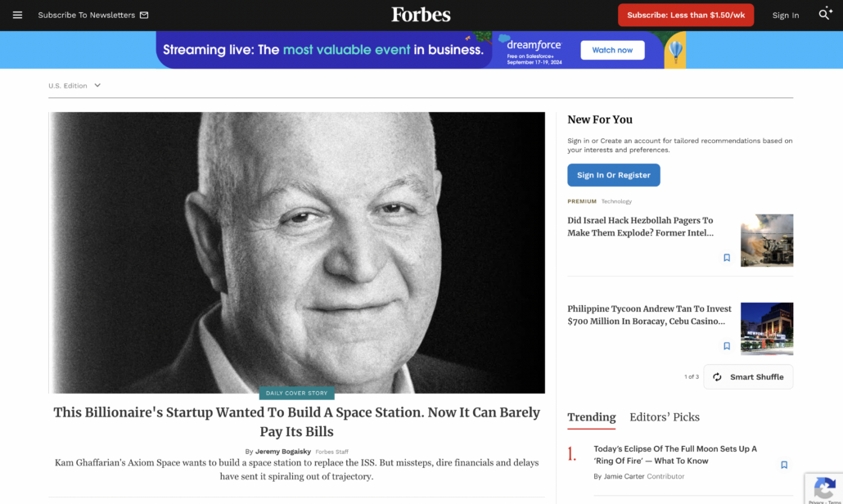Click the newsletter envelope icon
The width and height of the screenshot is (843, 504).
point(144,15)
